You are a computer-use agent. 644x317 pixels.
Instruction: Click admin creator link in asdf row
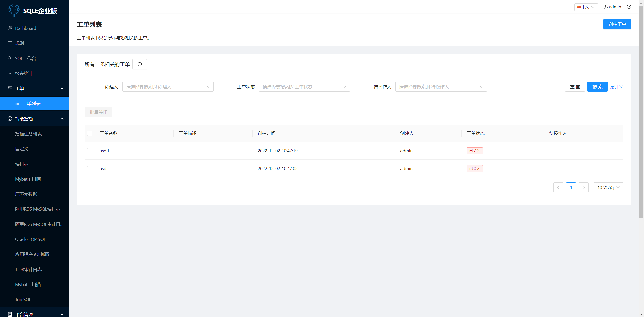point(406,168)
